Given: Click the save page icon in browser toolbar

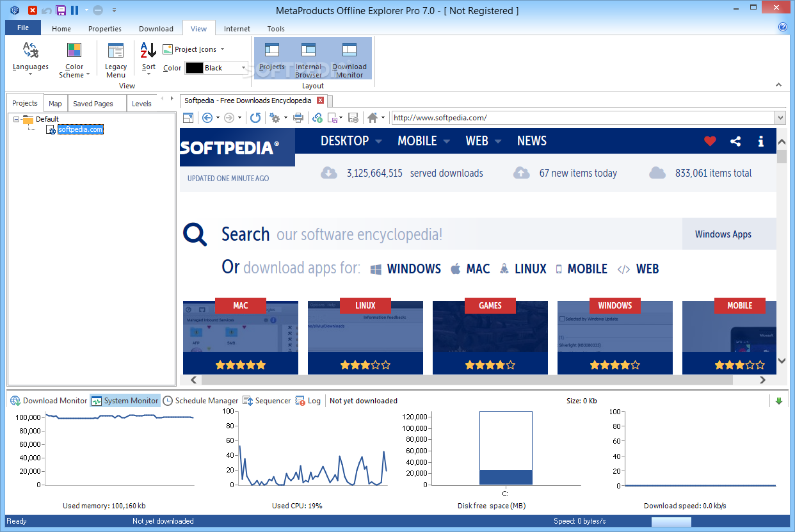Looking at the screenshot, I should (x=333, y=118).
